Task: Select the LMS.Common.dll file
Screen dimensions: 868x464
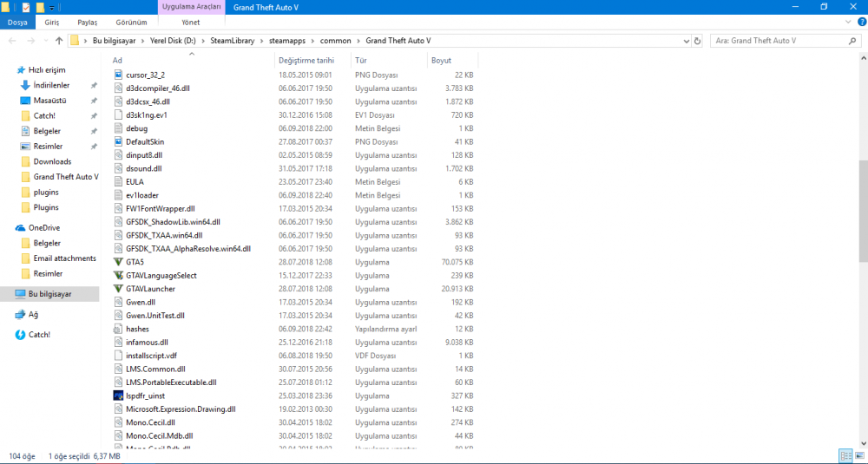Action: tap(155, 369)
